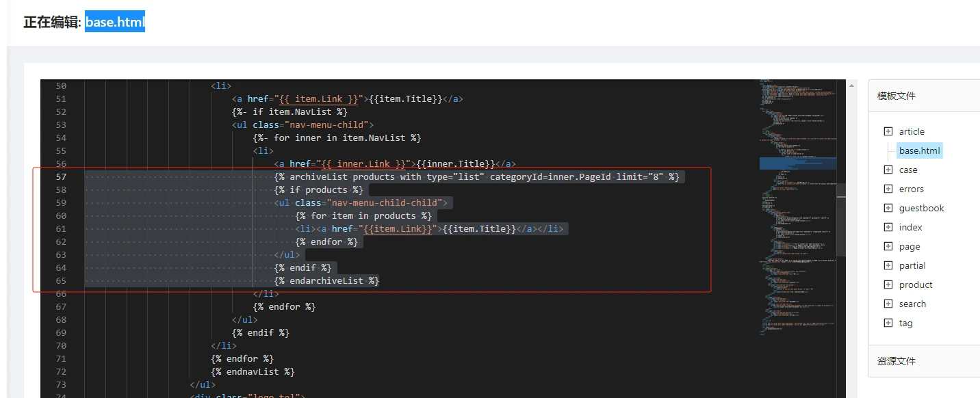Click the 模板文件 panel header

(897, 96)
